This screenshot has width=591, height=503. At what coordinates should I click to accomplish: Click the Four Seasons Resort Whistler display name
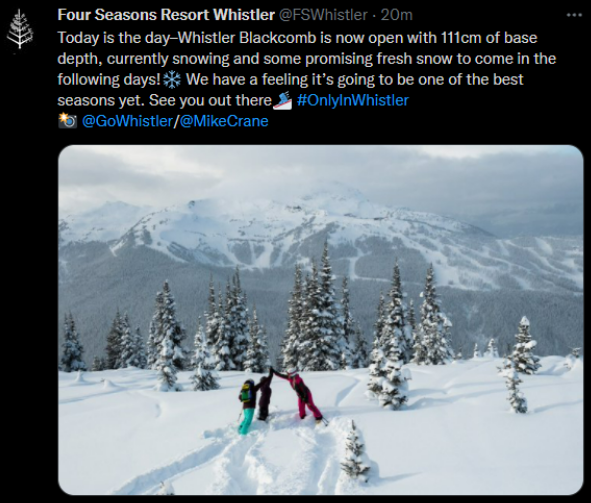coord(166,15)
